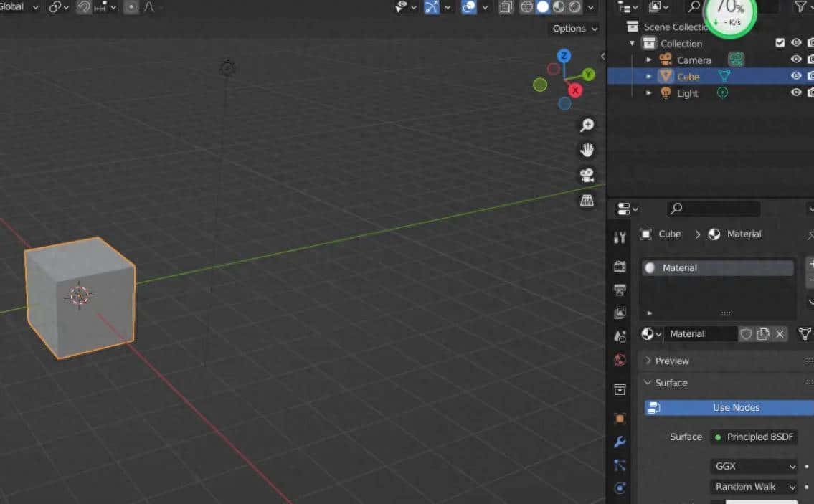814x504 pixels.
Task: Open the Modifier Properties wrench tab
Action: point(620,442)
